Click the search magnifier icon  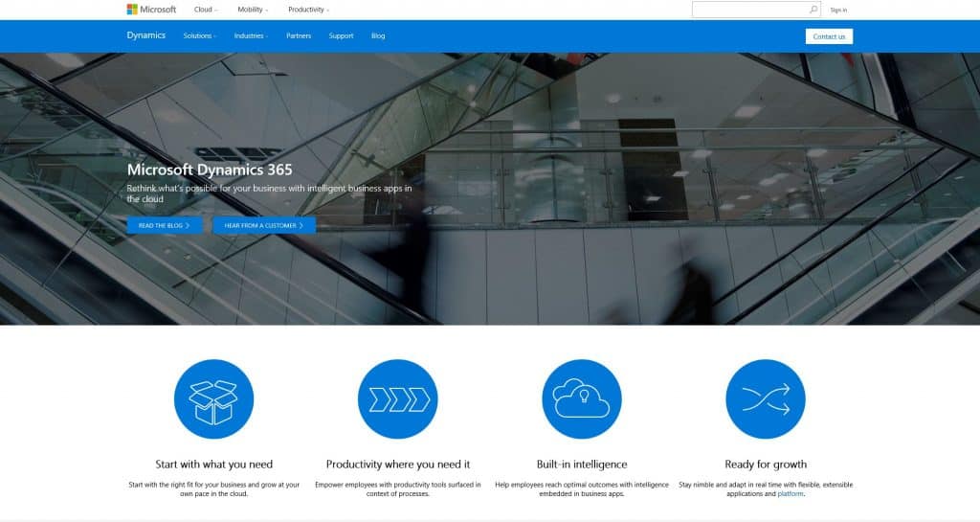tap(813, 10)
